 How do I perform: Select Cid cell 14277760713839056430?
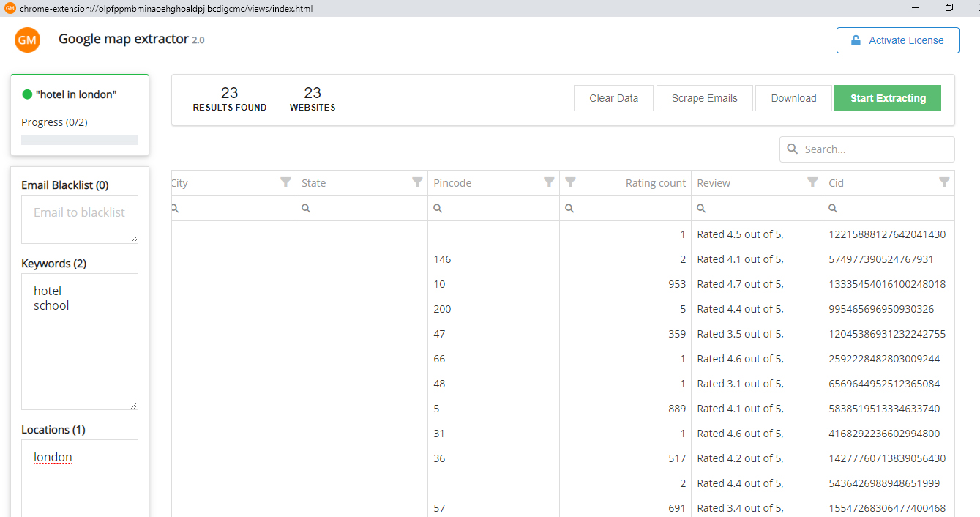pyautogui.click(x=887, y=458)
